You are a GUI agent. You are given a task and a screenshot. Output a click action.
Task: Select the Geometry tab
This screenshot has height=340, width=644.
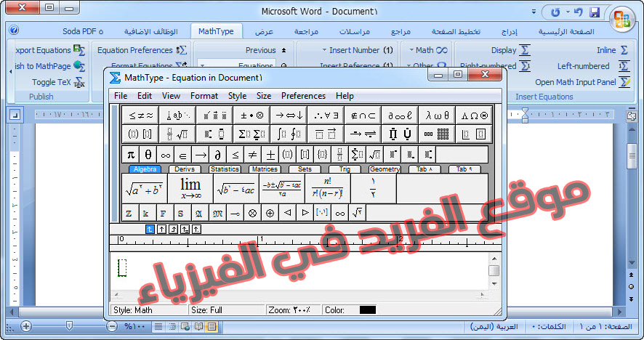[385, 169]
